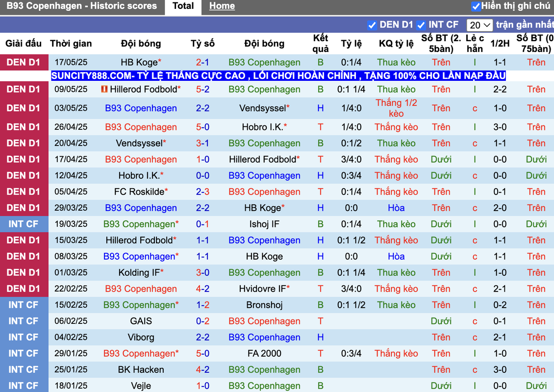Screen dimensions: 554x392
Task: Open the 20 recent matches dropdown
Action: pos(479,25)
